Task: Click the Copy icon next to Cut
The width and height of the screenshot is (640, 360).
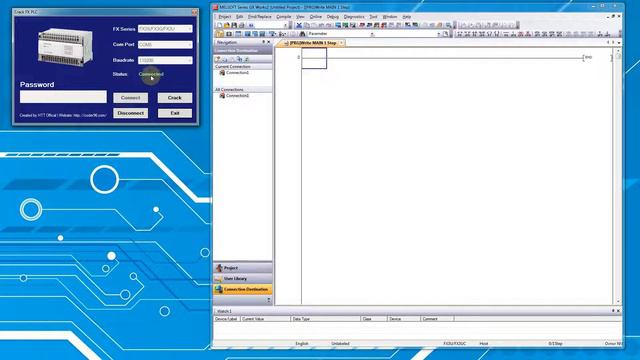Action: point(306,25)
